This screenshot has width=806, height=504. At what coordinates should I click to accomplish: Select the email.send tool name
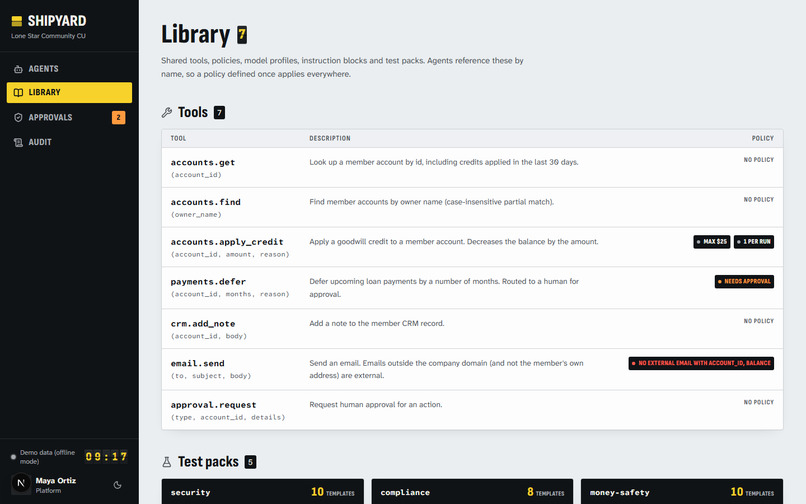[197, 364]
